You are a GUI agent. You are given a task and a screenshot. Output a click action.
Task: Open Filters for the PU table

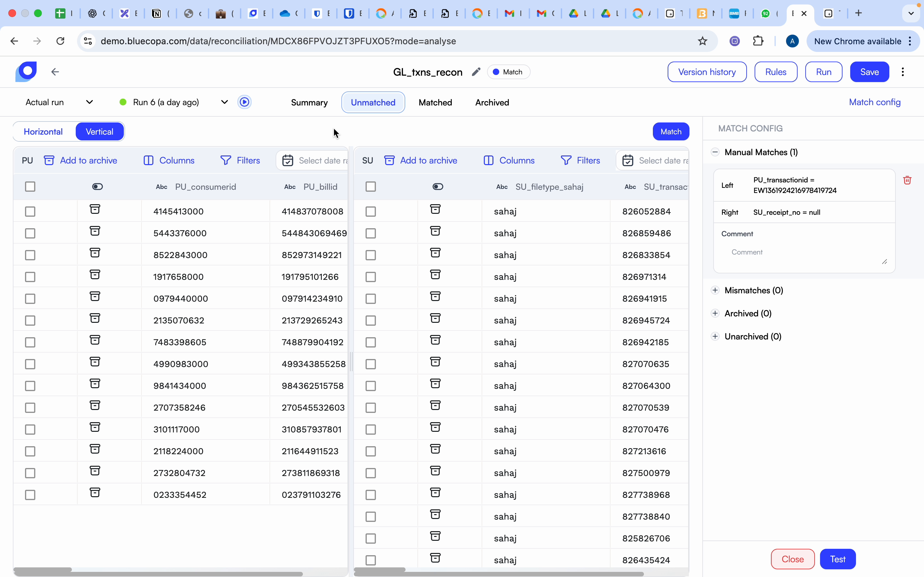point(240,160)
